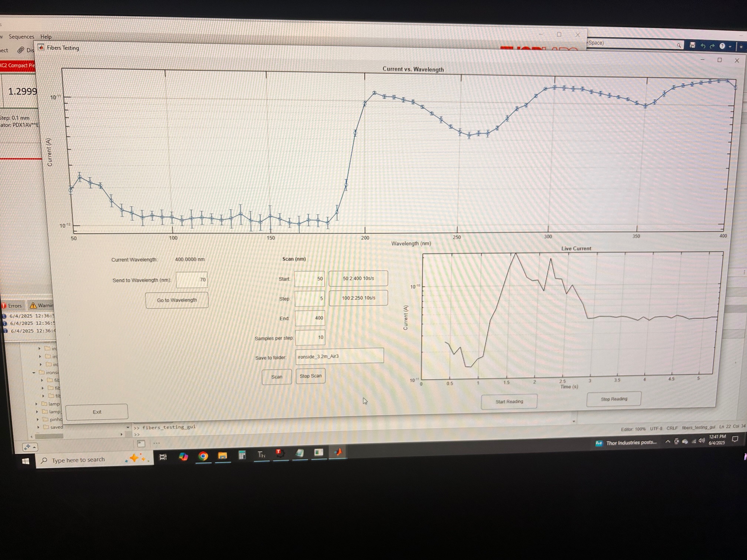Click the Start Reading button
Viewport: 747px width, 560px height.
pos(509,401)
